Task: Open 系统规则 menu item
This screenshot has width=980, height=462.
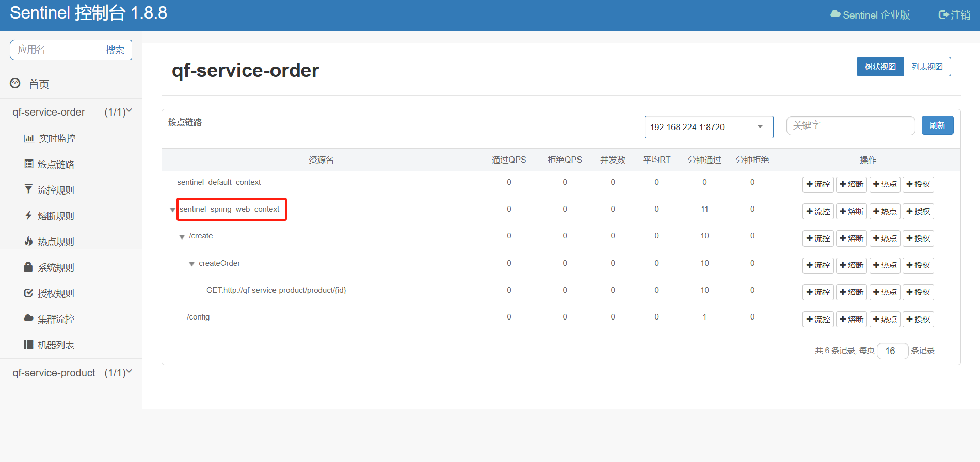Action: point(56,267)
